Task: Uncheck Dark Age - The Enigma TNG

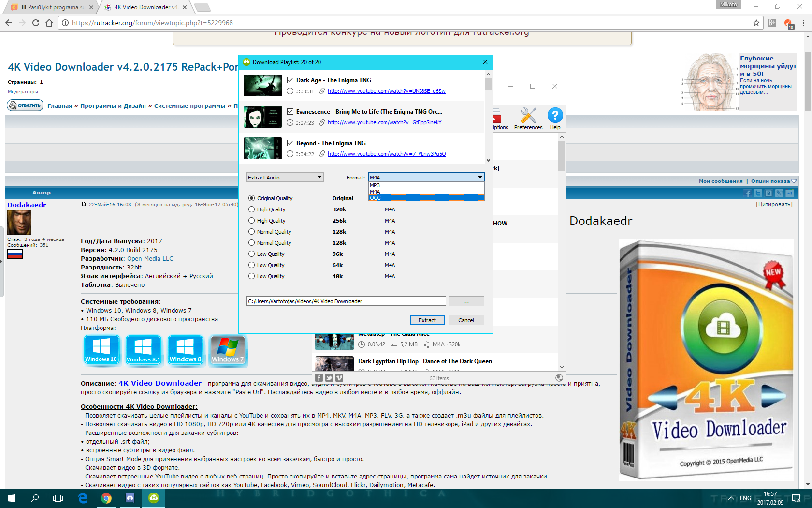Action: [290, 80]
